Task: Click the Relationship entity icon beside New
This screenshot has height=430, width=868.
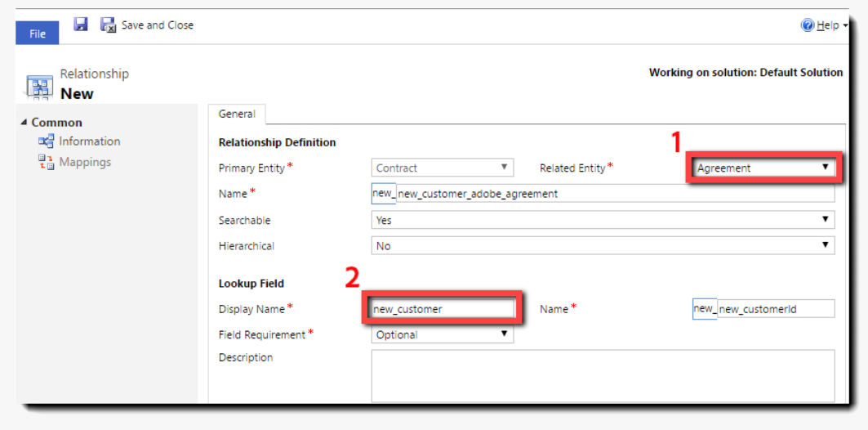Action: [39, 87]
